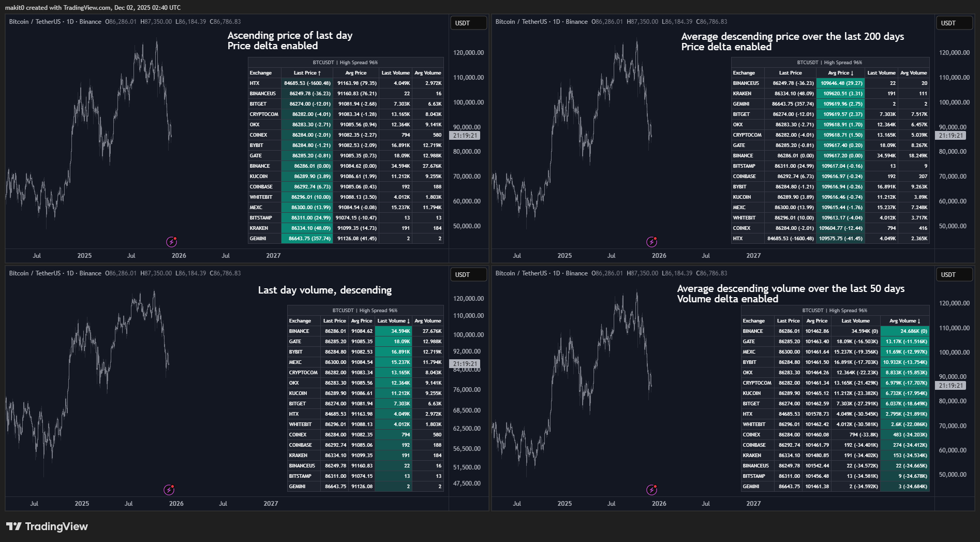Click the avg price '101578.73' for HTX
The height and width of the screenshot is (542, 980).
tap(818, 414)
